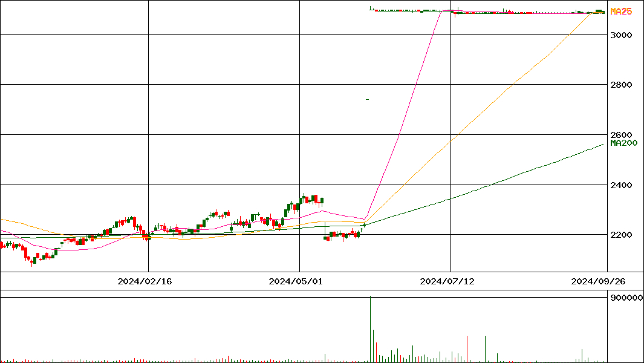
Task: Select the 2024/05/01 date label
Action: (296, 281)
